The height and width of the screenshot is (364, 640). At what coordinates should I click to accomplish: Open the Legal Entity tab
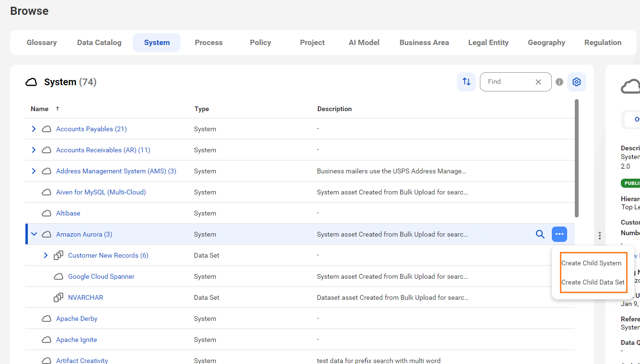coord(489,43)
